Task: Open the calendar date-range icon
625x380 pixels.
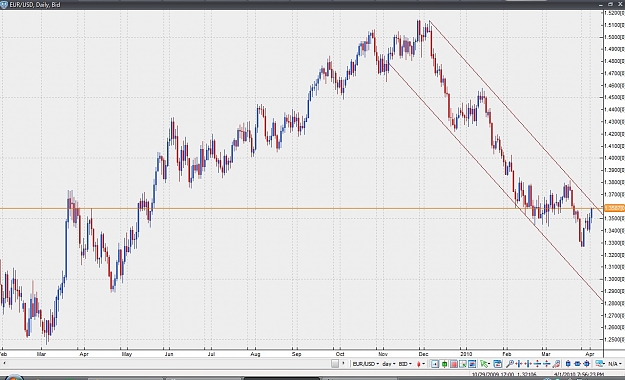Action: click(x=497, y=364)
